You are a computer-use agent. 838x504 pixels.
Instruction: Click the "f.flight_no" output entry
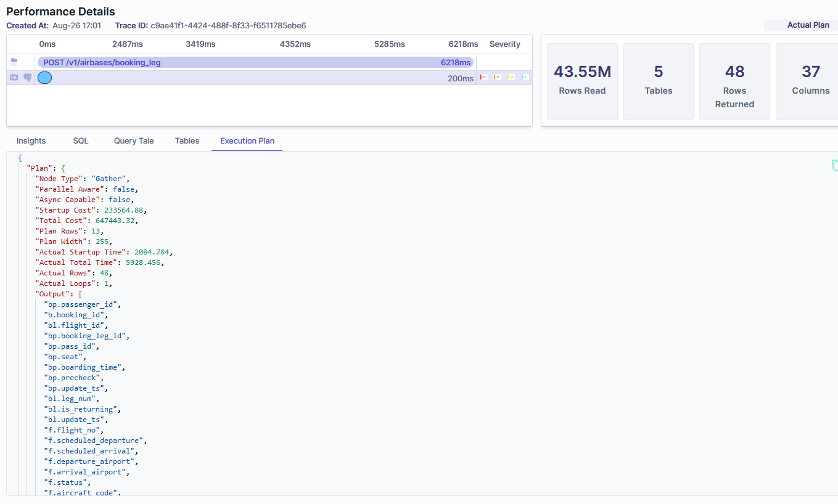(74, 430)
